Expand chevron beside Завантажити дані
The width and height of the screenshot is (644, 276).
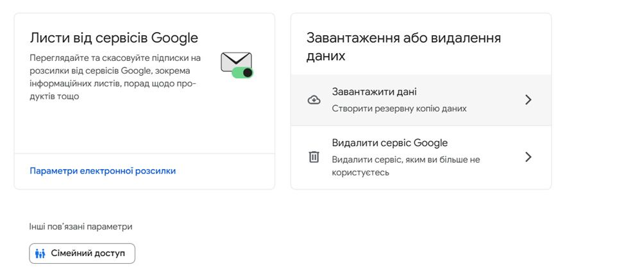[x=528, y=100]
